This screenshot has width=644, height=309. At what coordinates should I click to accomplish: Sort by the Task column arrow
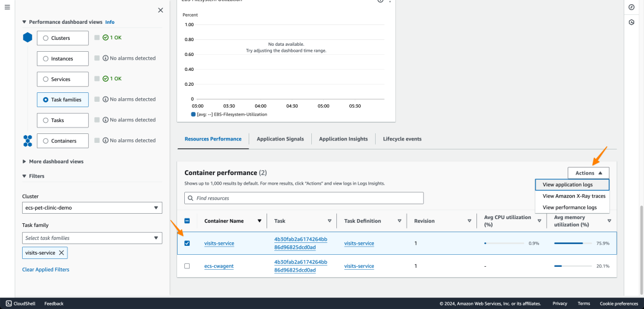pyautogui.click(x=329, y=221)
